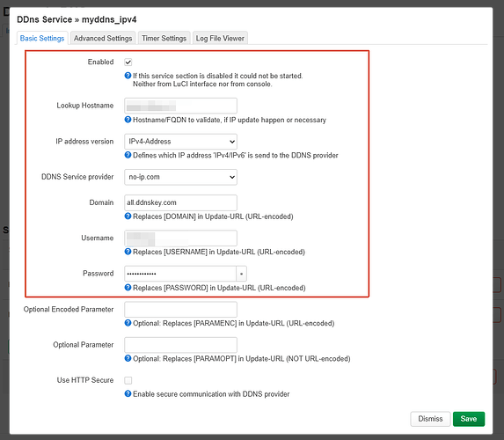Open the Timer Settings tab

(164, 38)
